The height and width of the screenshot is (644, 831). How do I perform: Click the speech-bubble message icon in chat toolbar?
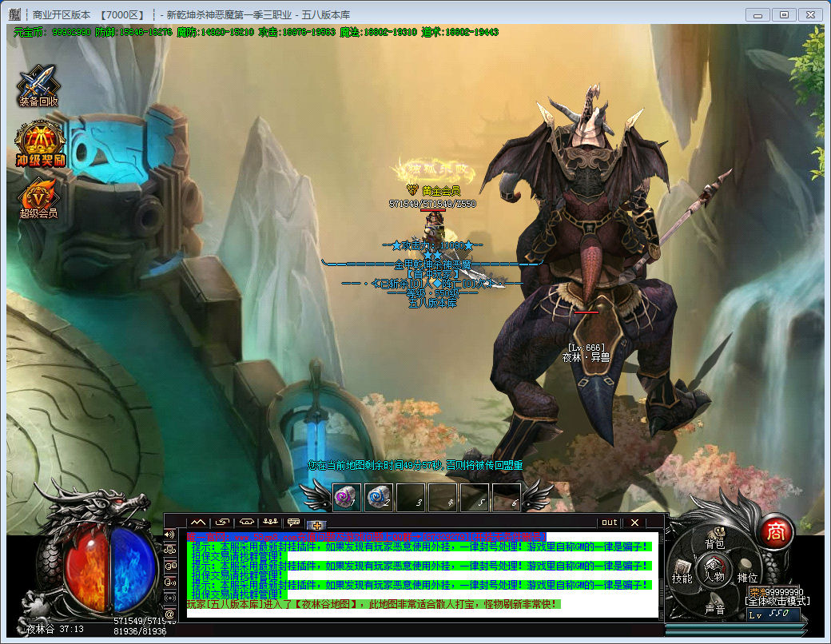[x=293, y=522]
